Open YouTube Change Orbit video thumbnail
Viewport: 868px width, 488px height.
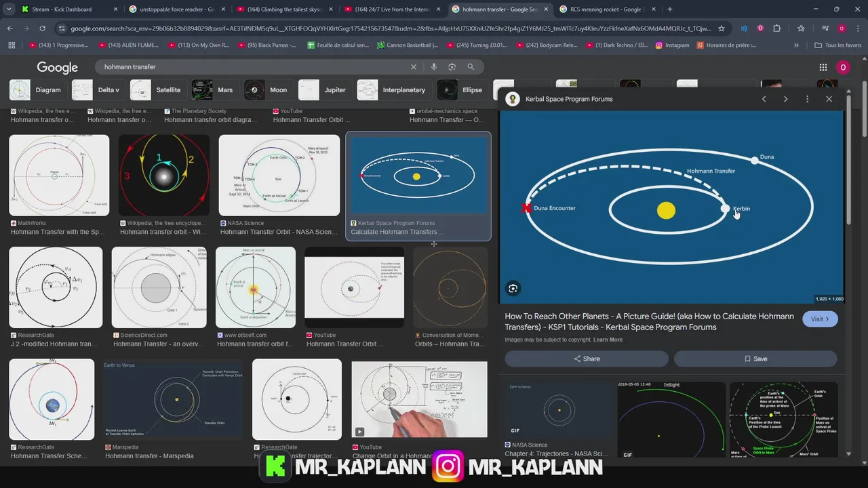tap(419, 399)
